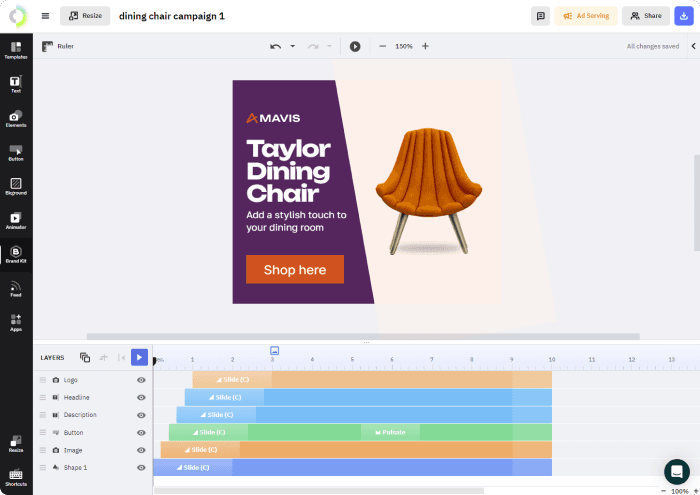
Task: Select the Text tool in sidebar
Action: tap(15, 83)
